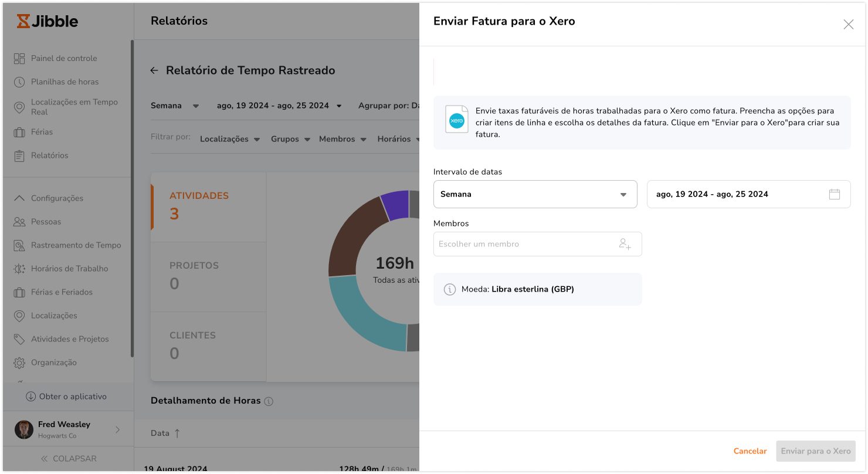This screenshot has height=474, width=868.
Task: Go to Atividades e Projetos
Action: [x=70, y=339]
